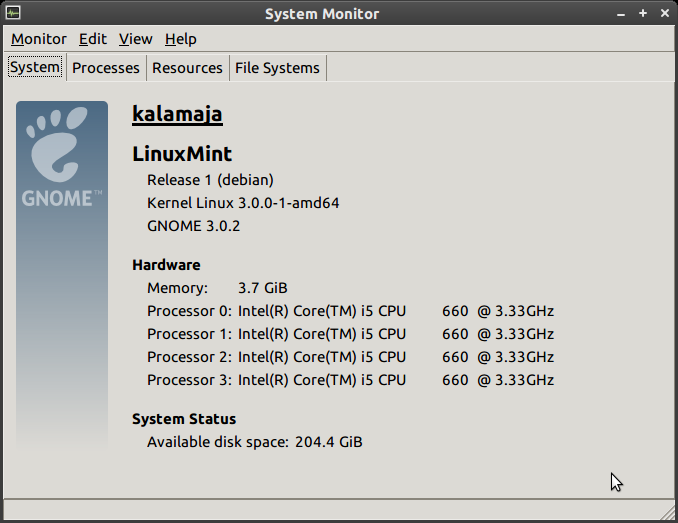Maximize the System Monitor window

point(643,13)
